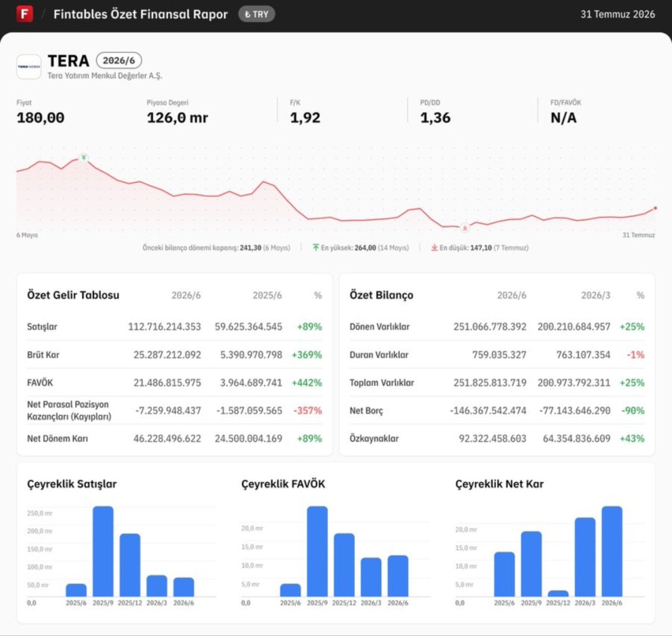Click the Net Borç value -146.367.542.474

tap(488, 411)
